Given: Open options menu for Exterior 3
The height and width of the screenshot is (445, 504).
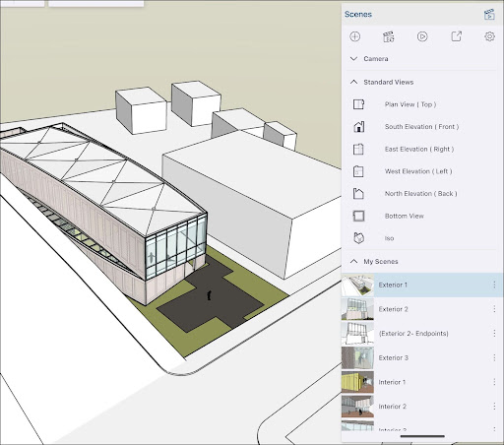Looking at the screenshot, I should tap(494, 357).
